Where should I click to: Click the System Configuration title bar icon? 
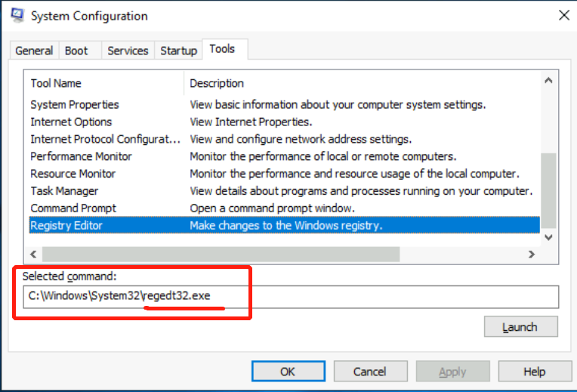point(17,16)
